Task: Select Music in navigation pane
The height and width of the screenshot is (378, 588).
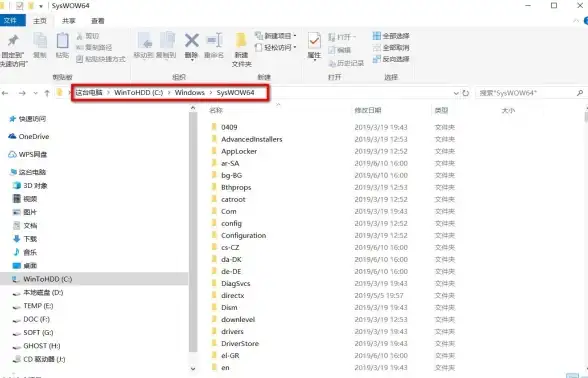Action: [x=25, y=252]
